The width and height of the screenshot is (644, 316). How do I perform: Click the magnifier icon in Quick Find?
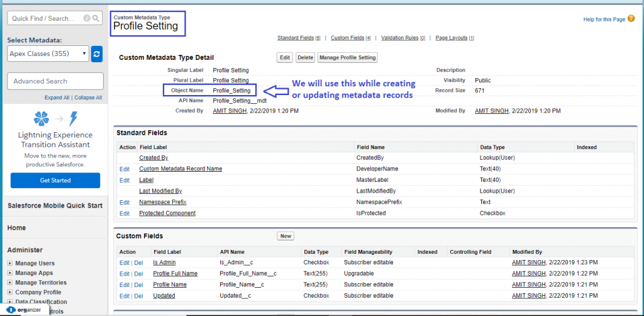[x=96, y=19]
